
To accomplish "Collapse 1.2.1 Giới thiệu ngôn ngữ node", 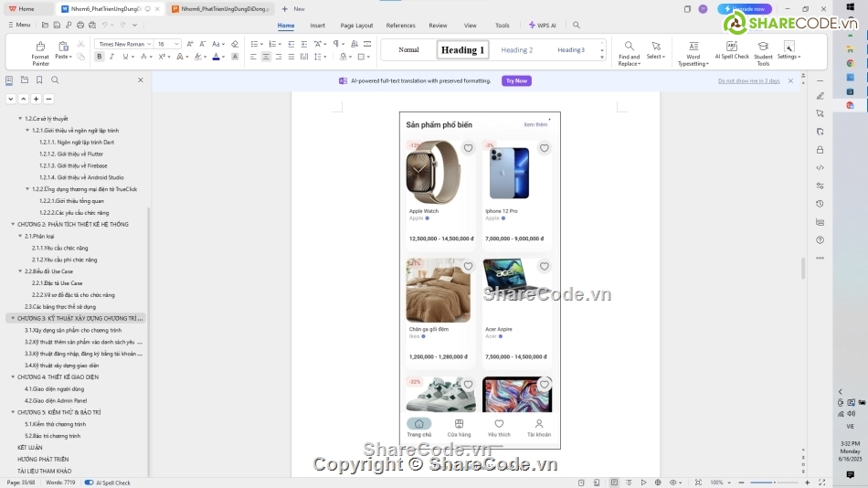I will click(27, 130).
